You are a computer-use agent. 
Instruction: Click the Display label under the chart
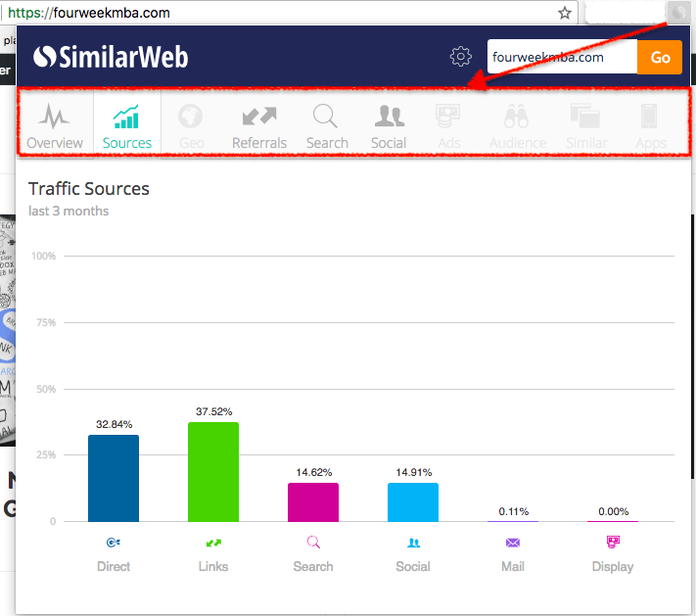coord(613,567)
